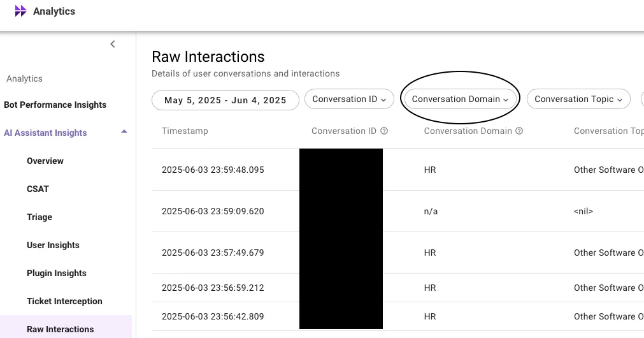This screenshot has width=644, height=338.
Task: Open Bot Performance Insights in sidebar
Action: pos(55,105)
